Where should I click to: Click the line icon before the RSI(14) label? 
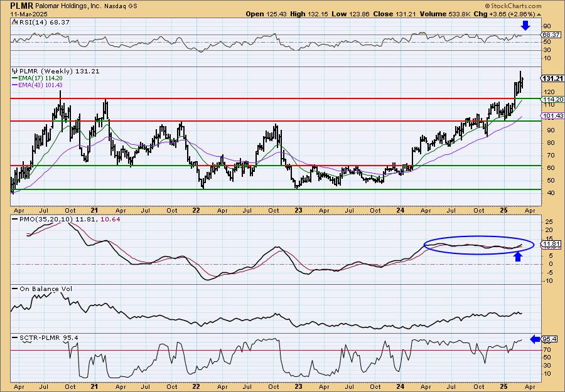[14, 23]
